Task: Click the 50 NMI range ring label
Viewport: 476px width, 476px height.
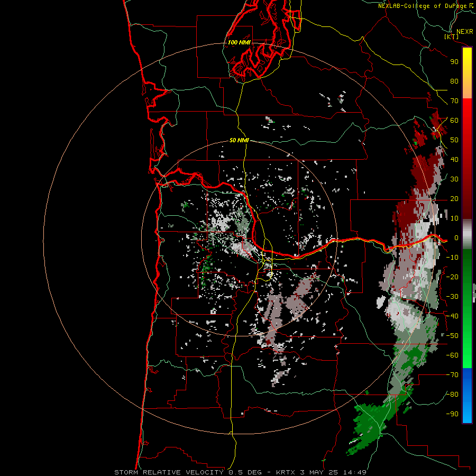Action: point(239,140)
